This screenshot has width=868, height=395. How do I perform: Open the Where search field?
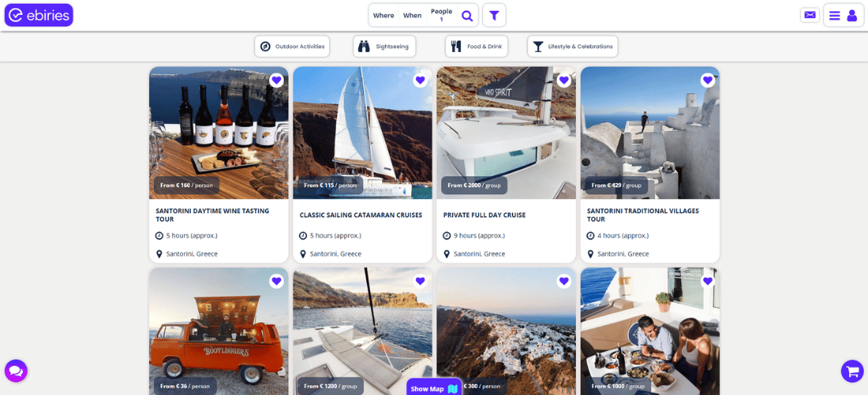[x=383, y=16]
